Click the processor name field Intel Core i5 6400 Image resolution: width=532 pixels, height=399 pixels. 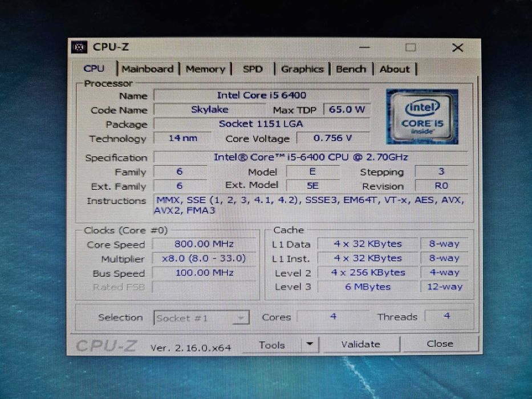(x=262, y=95)
